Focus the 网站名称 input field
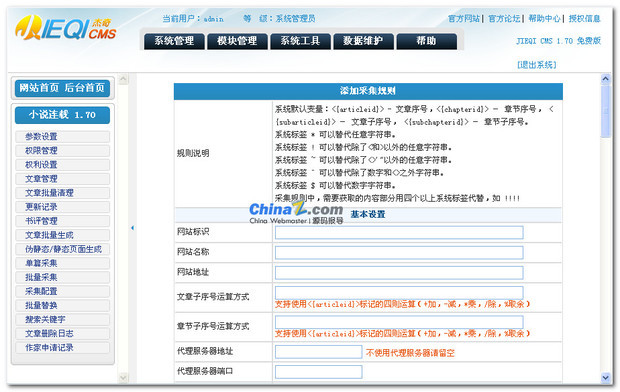Image resolution: width=620 pixels, height=392 pixels. (399, 252)
